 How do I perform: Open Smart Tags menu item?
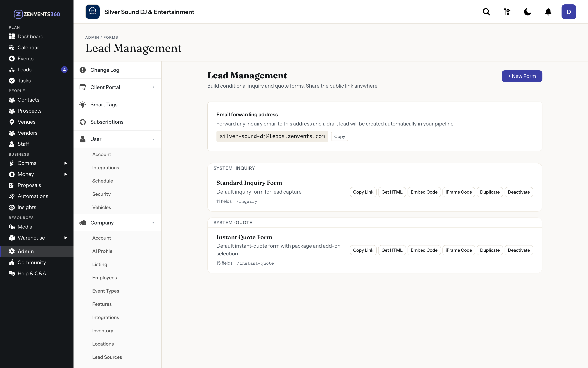[118, 104]
